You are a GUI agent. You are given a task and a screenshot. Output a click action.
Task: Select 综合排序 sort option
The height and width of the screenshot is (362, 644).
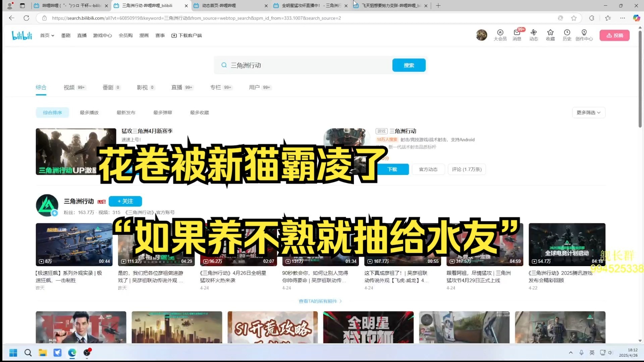pyautogui.click(x=52, y=113)
